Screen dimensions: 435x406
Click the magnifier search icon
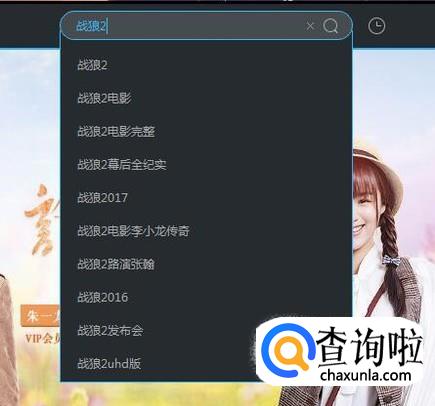click(330, 26)
